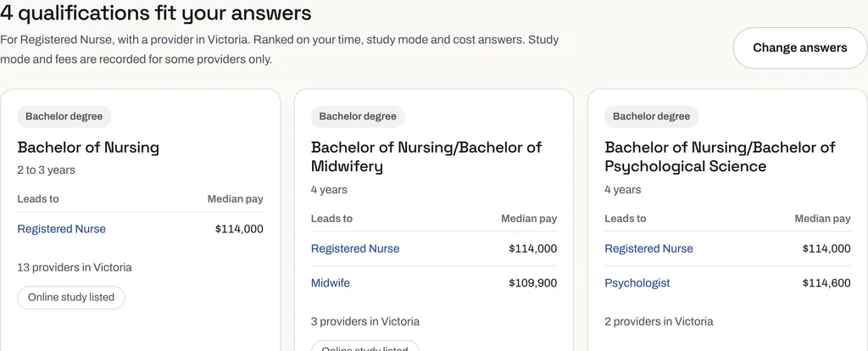Click the $114,600 Psychologist median pay
Image resolution: width=868 pixels, height=351 pixels.
pos(826,283)
